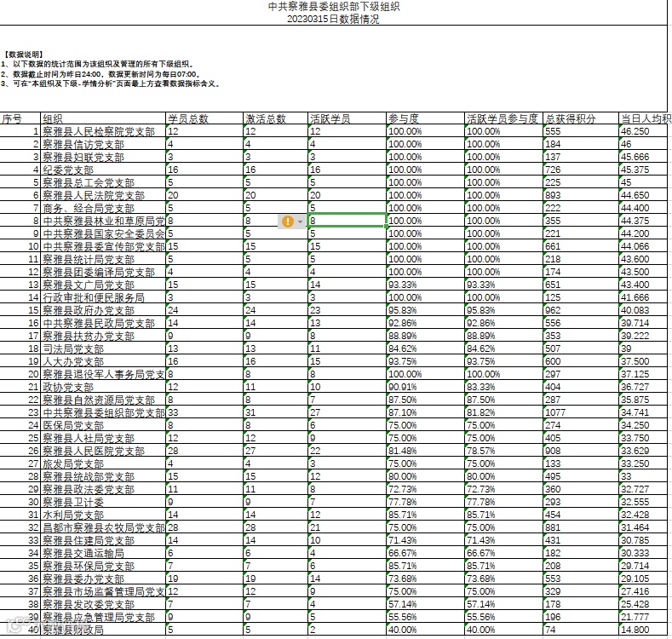Select cell 商务、经合局党支部
672x639 pixels.
coord(103,208)
